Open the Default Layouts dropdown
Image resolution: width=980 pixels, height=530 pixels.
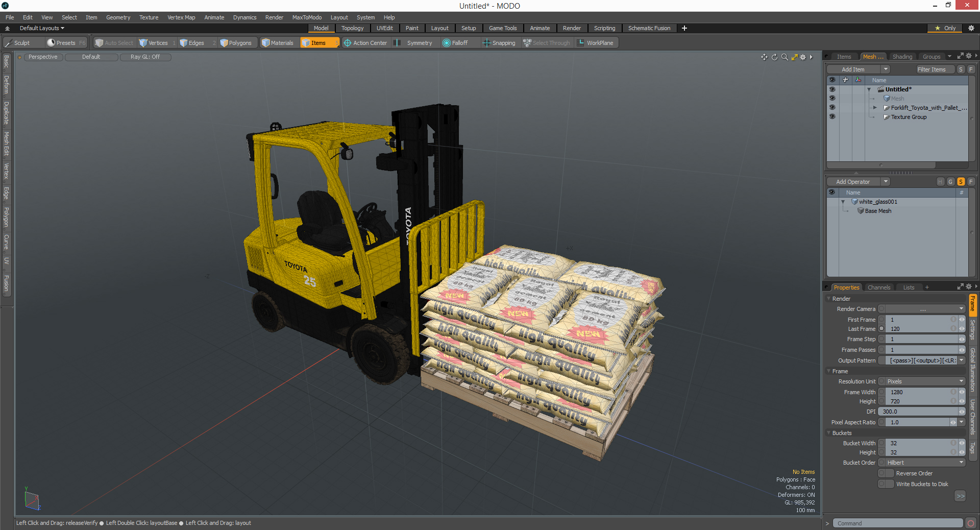point(42,28)
